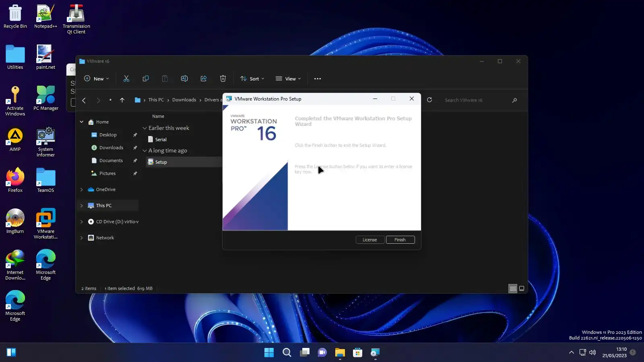644x362 pixels.
Task: Go back using Explorer's back arrow
Action: click(84, 101)
